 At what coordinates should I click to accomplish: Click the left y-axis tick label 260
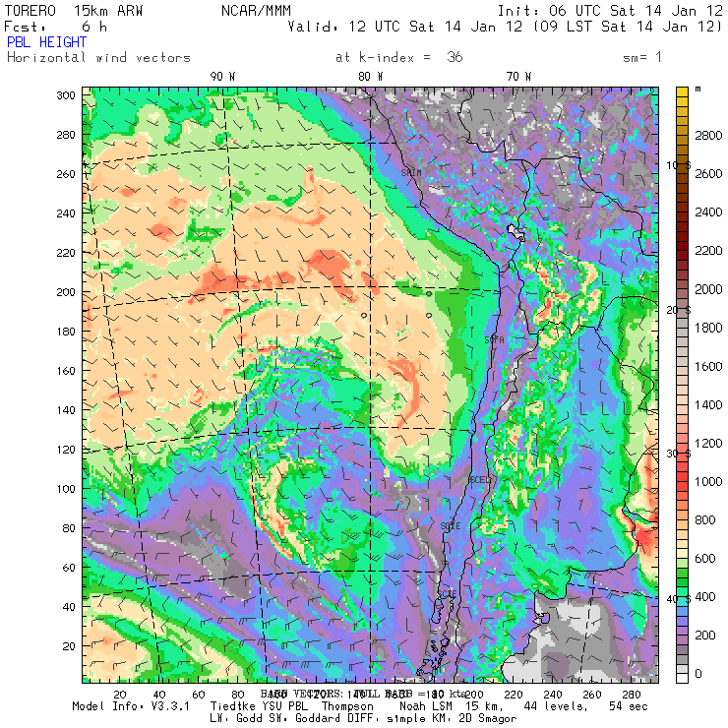pos(66,174)
